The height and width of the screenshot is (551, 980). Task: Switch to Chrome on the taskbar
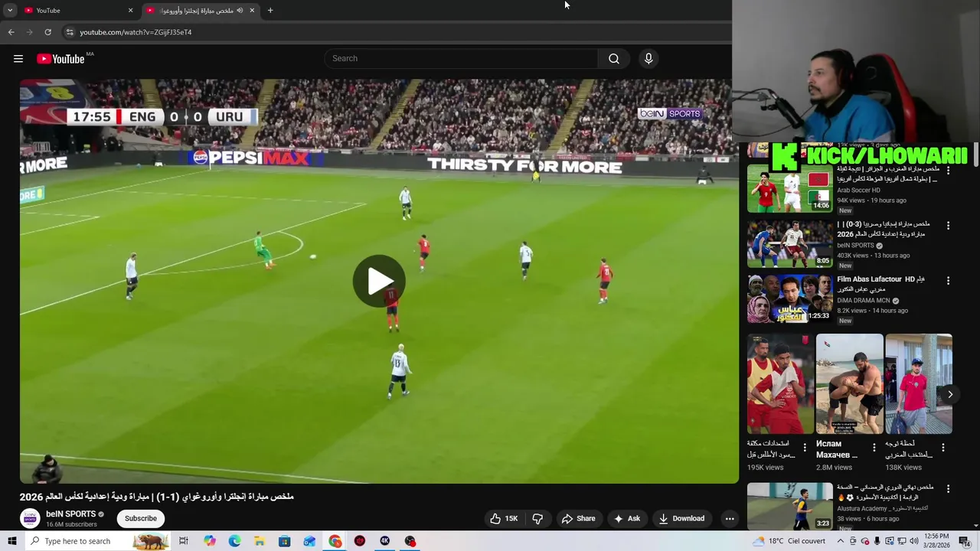tap(335, 541)
